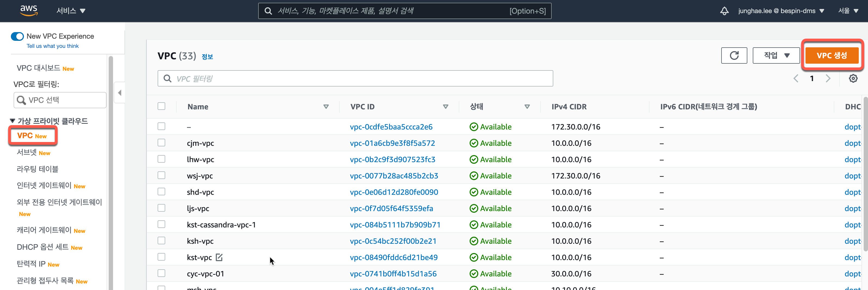Click the kst-cassandra-vpc-1 name cell
Image resolution: width=868 pixels, height=290 pixels.
(221, 225)
